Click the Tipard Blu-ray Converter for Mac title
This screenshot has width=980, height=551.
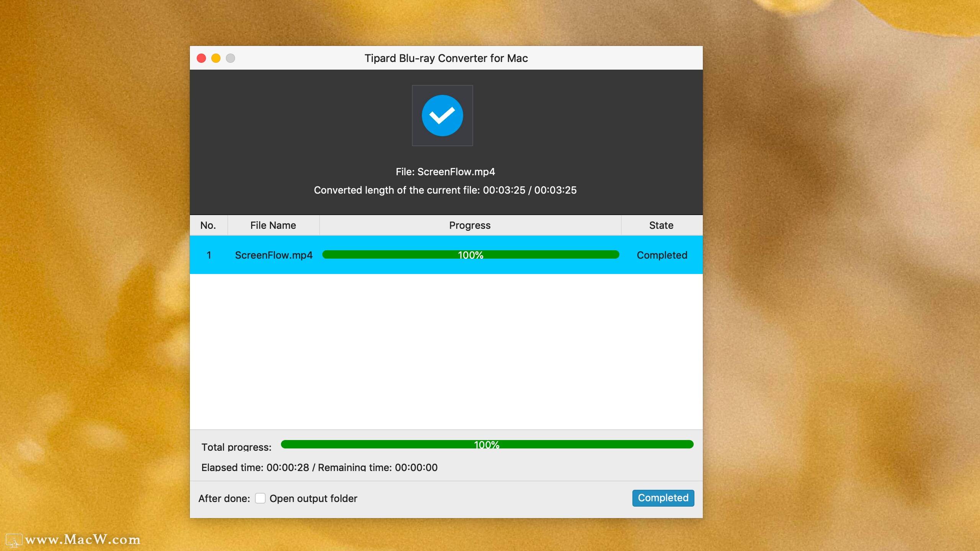click(x=446, y=58)
